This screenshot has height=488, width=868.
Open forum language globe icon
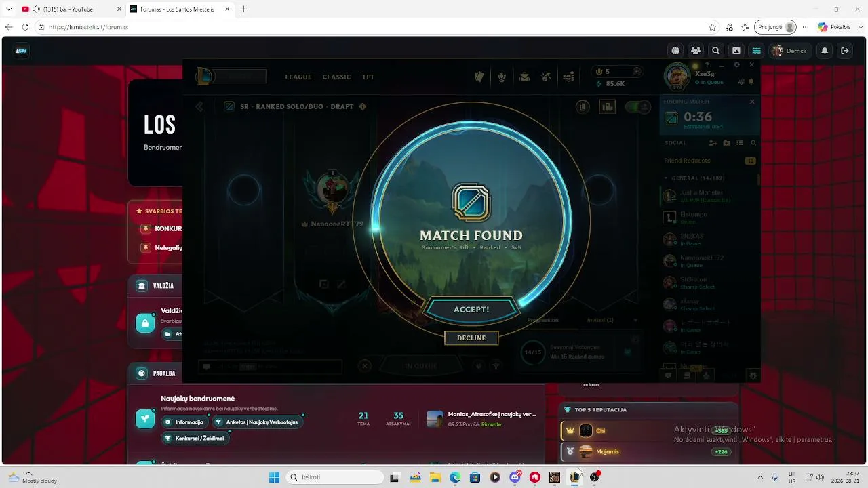pyautogui.click(x=675, y=51)
